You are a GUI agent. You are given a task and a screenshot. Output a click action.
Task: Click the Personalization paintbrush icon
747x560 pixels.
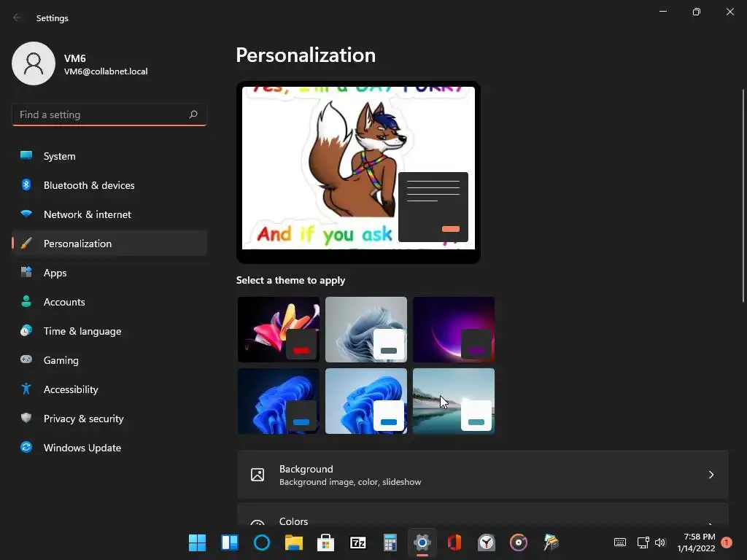click(x=26, y=244)
